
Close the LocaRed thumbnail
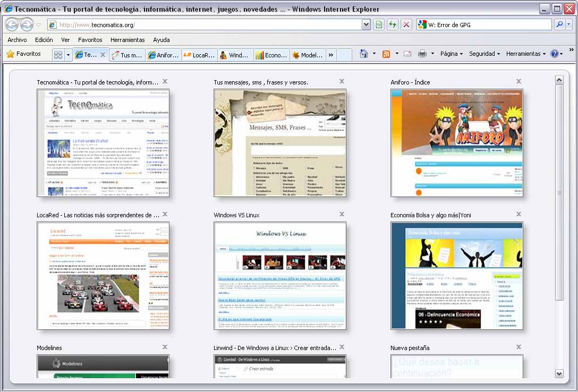pyautogui.click(x=165, y=214)
